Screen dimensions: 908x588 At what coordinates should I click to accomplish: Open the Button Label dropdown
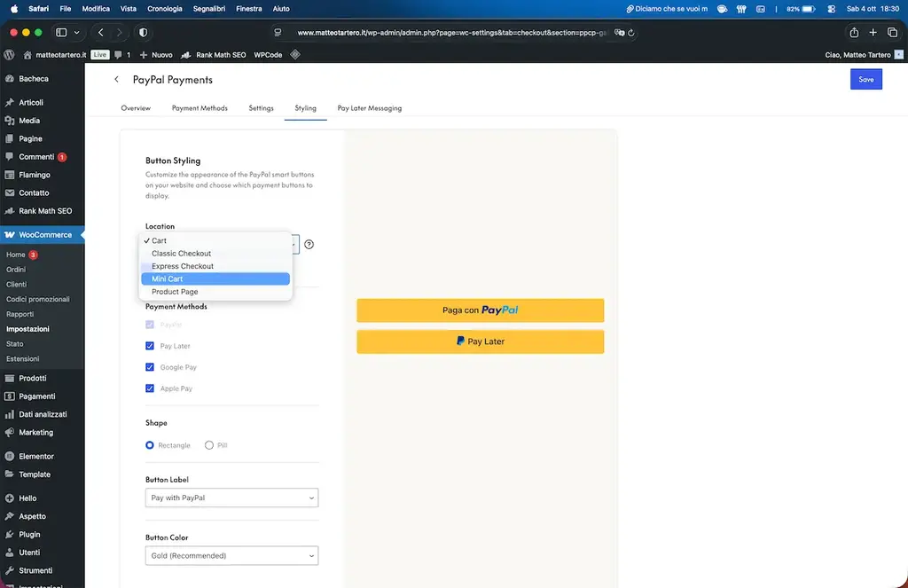[x=231, y=498]
